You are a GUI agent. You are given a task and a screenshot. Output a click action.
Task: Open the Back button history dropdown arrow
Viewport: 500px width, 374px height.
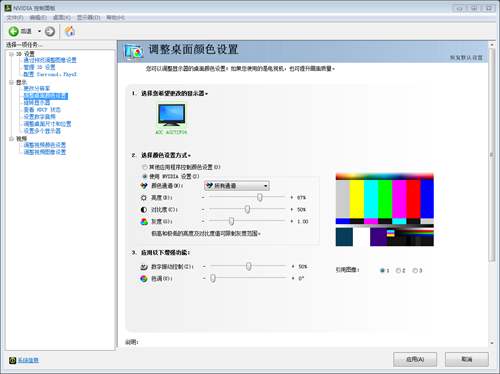point(39,31)
